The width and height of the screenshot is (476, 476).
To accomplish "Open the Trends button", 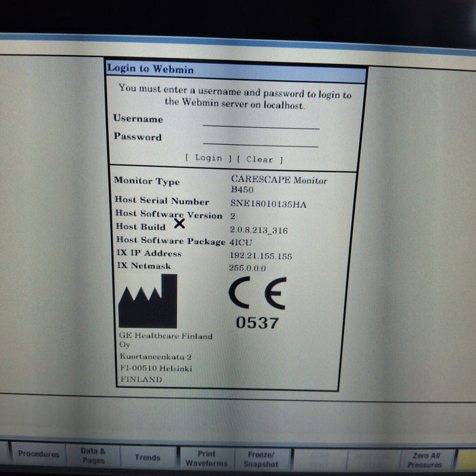I will click(x=148, y=458).
